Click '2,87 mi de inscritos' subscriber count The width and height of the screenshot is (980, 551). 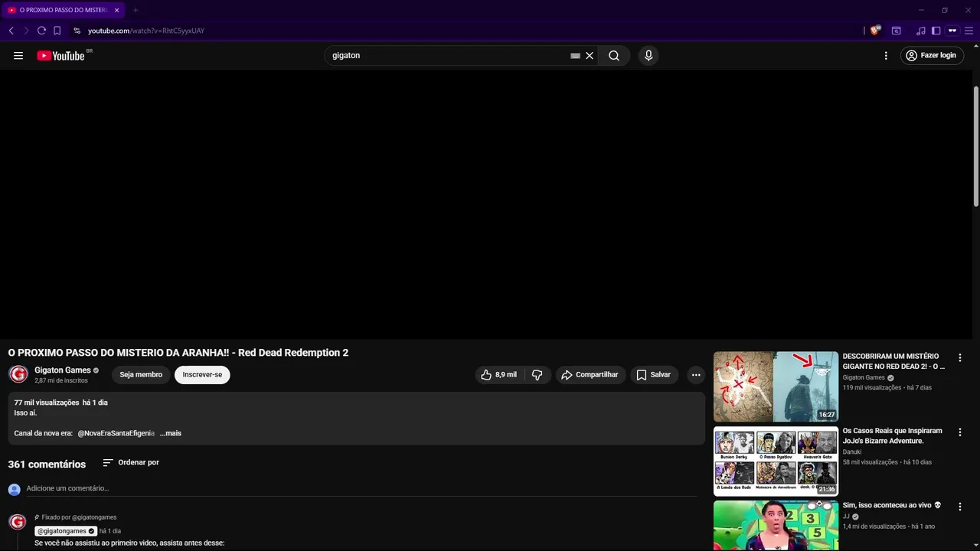pyautogui.click(x=61, y=380)
